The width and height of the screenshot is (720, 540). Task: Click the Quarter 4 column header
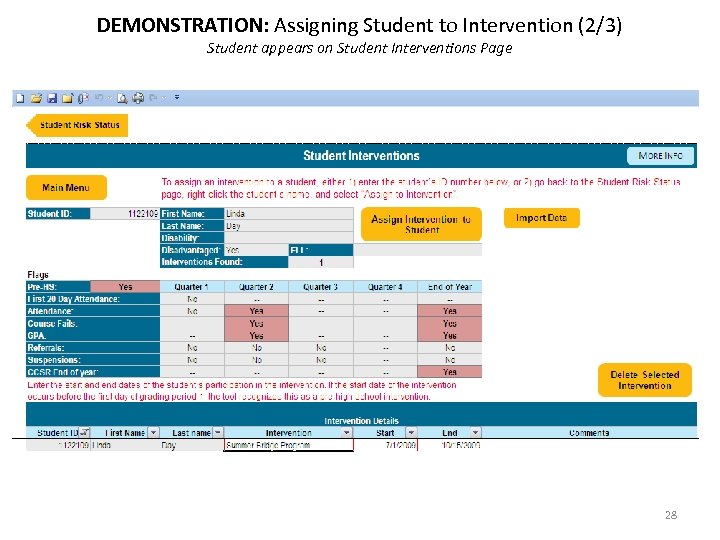click(385, 287)
